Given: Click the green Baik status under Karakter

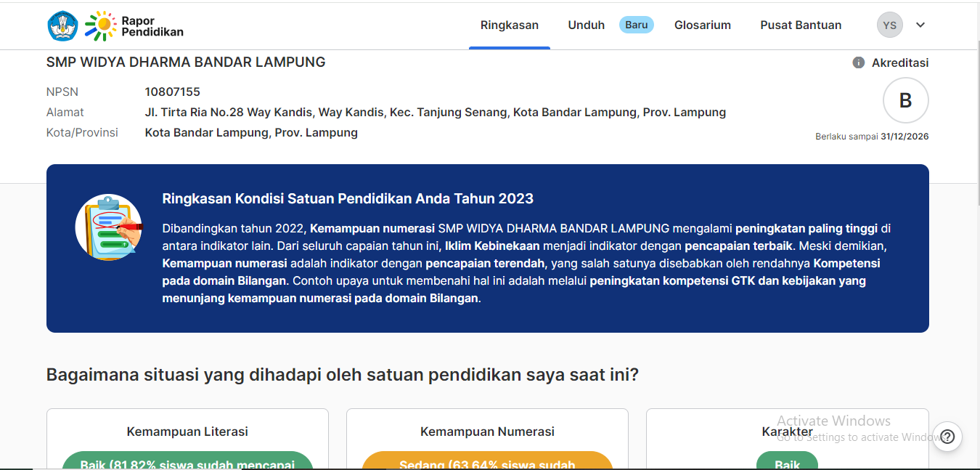Looking at the screenshot, I should pos(787,461).
